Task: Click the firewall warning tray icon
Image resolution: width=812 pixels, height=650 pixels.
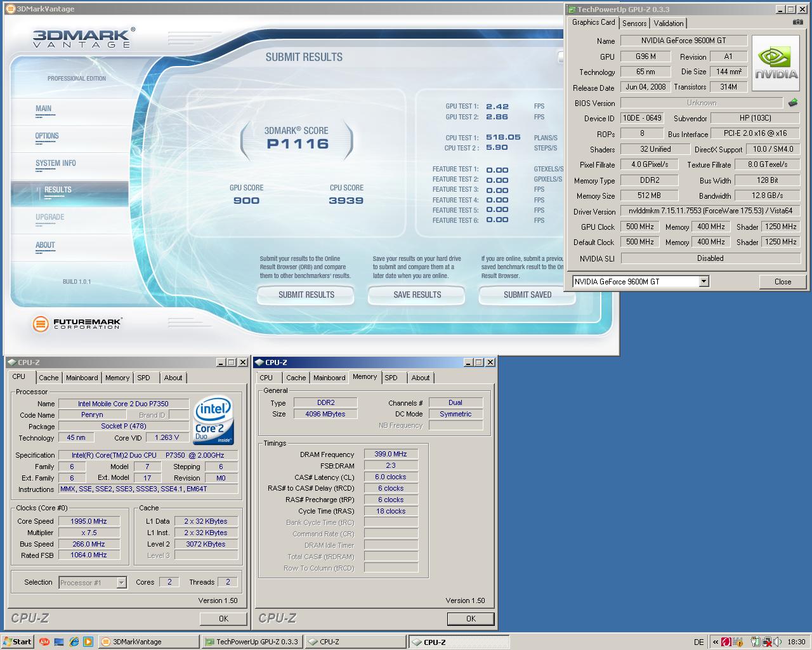Action: pyautogui.click(x=738, y=642)
